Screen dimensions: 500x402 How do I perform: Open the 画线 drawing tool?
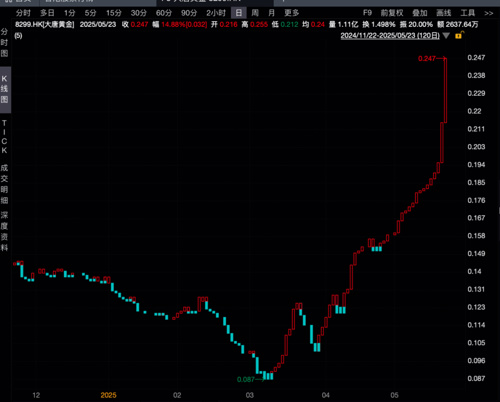coord(444,13)
